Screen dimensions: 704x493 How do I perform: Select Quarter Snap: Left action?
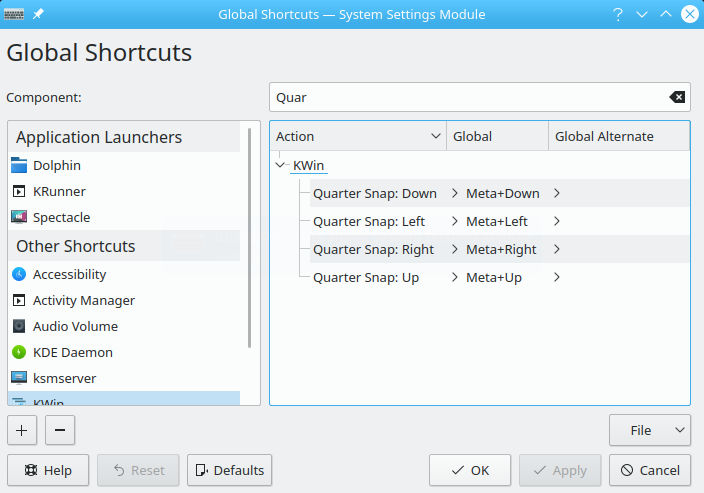coord(369,221)
